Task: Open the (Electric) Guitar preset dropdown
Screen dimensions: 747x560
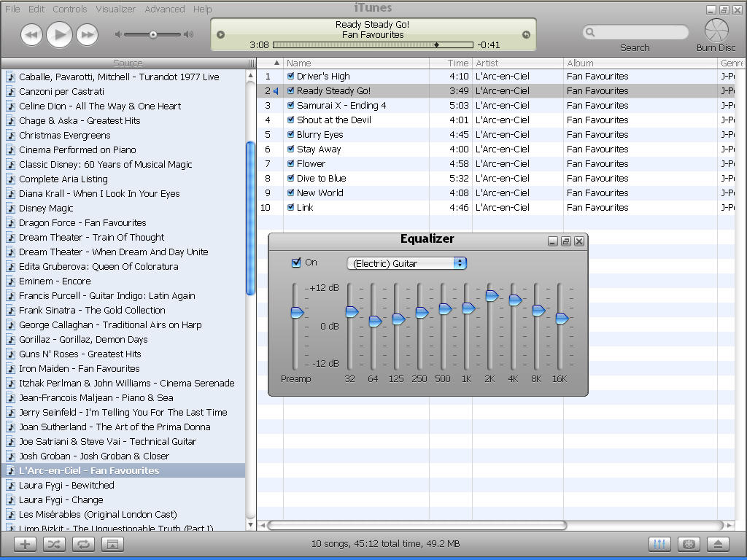Action: 407,263
